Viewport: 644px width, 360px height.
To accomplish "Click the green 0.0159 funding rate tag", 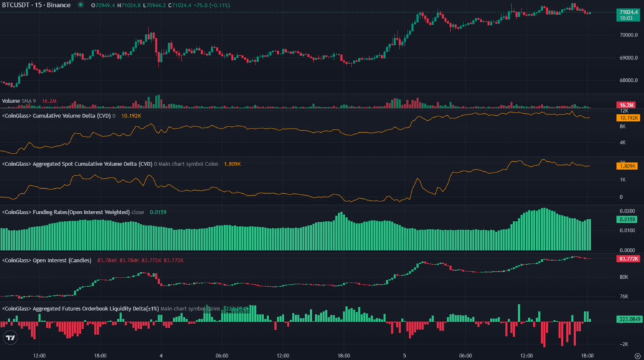I will (627, 220).
